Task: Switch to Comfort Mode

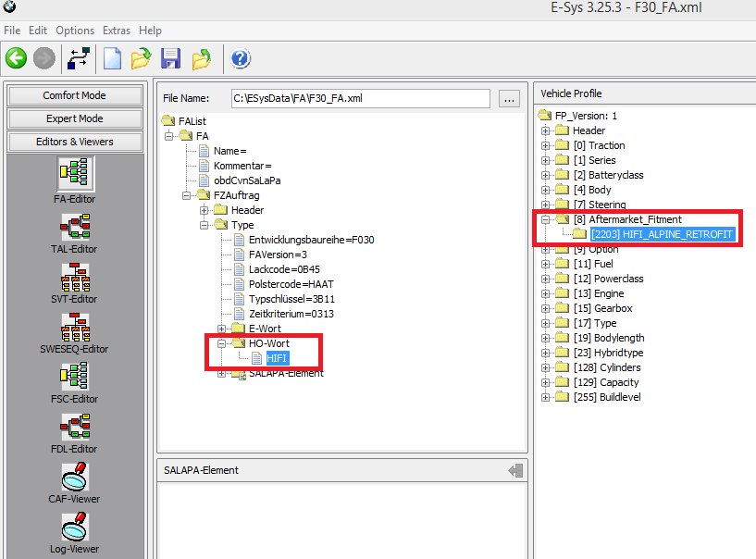Action: [75, 95]
